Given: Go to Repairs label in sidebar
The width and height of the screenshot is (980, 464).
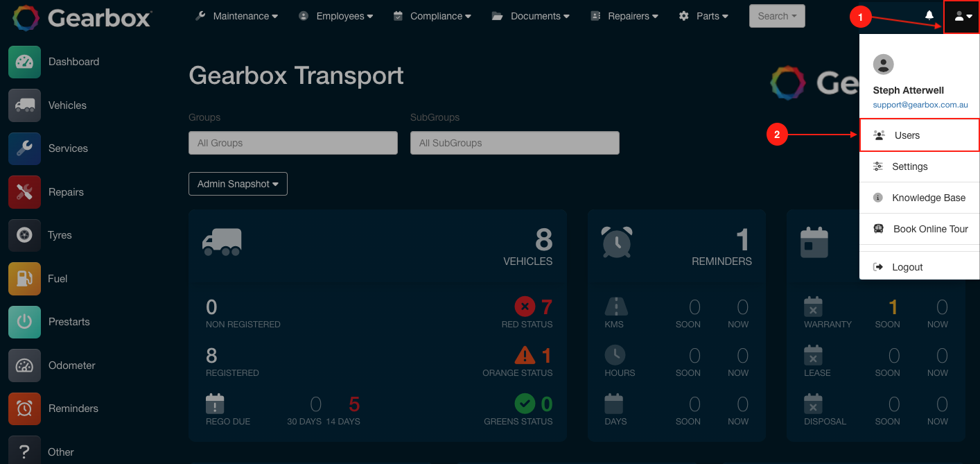Looking at the screenshot, I should click(x=66, y=192).
